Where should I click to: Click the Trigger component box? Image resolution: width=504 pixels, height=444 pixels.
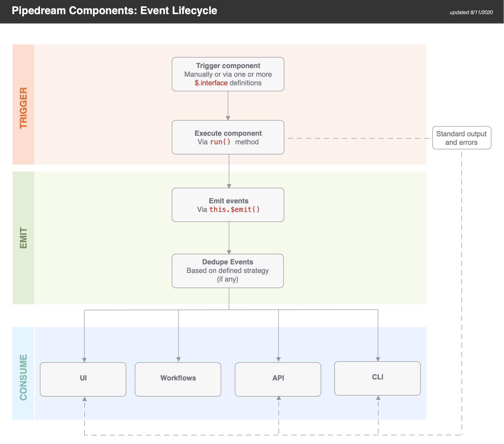228,74
